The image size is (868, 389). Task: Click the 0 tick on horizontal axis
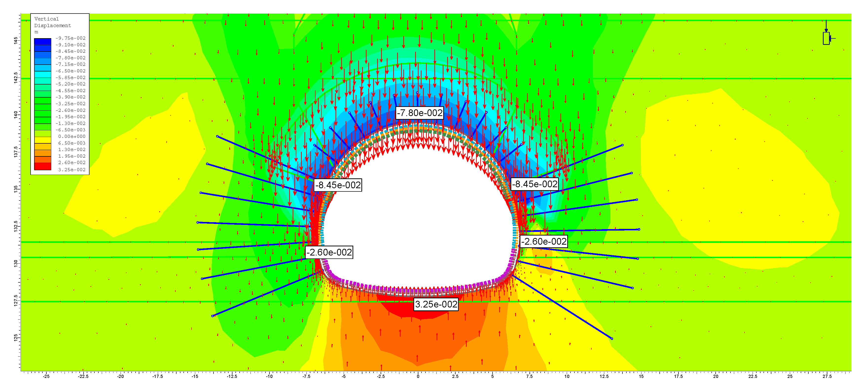point(418,376)
